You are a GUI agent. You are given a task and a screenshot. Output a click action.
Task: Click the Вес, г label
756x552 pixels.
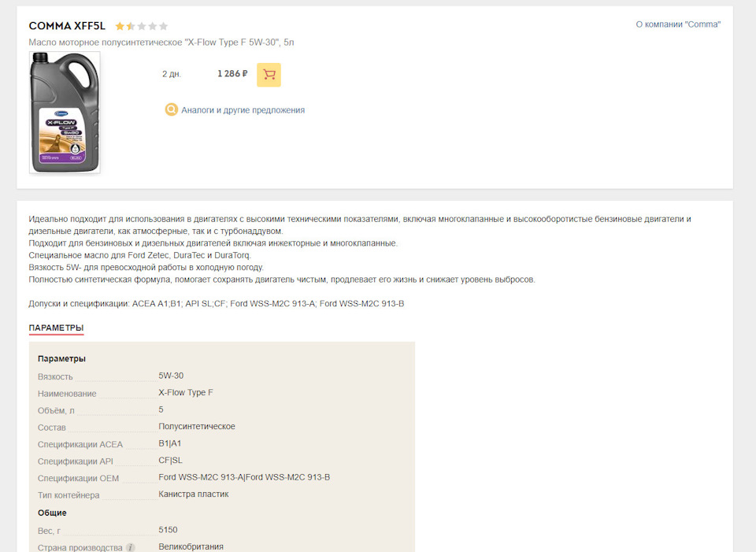pyautogui.click(x=49, y=531)
